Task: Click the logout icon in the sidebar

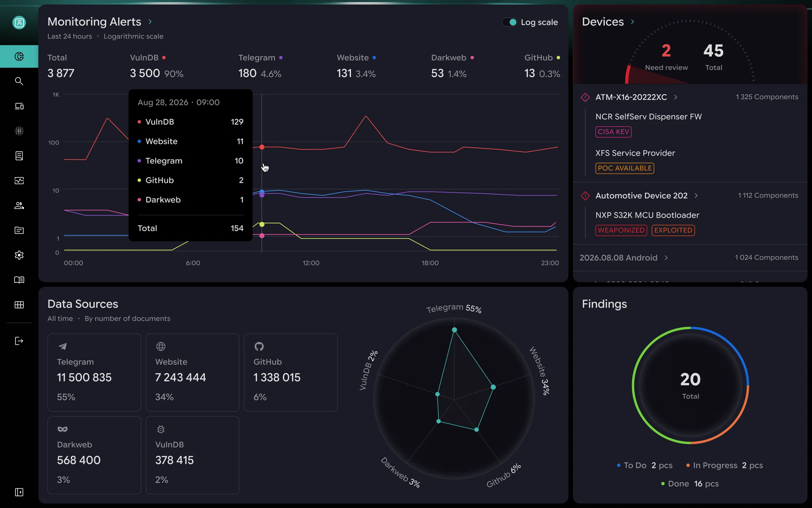Action: (19, 341)
